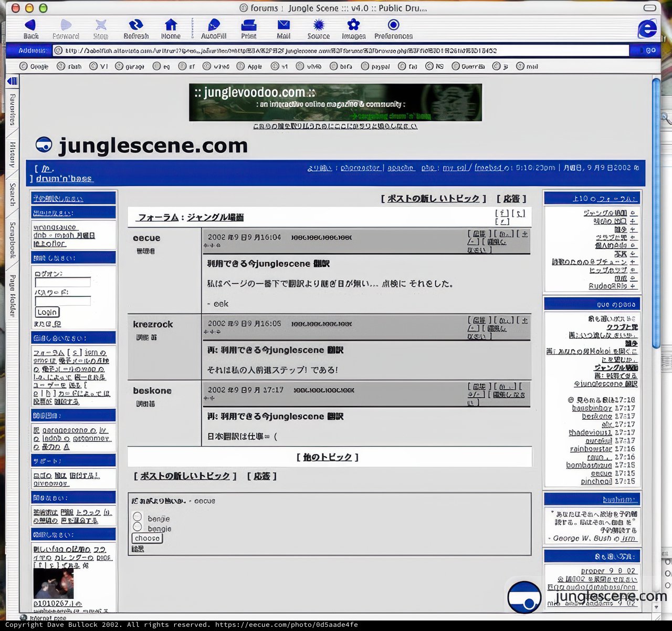Click the large junglescene.com site title

[153, 146]
